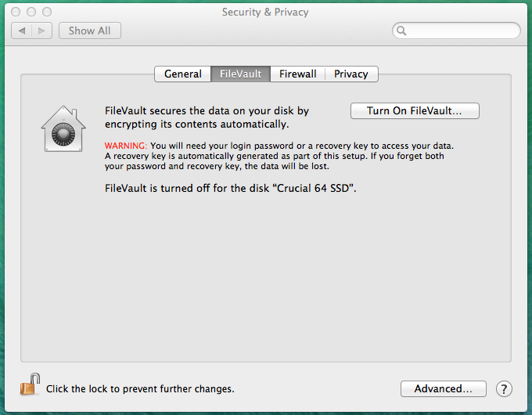Image resolution: width=532 pixels, height=415 pixels.
Task: Go back with the left arrow button
Action: (x=22, y=31)
